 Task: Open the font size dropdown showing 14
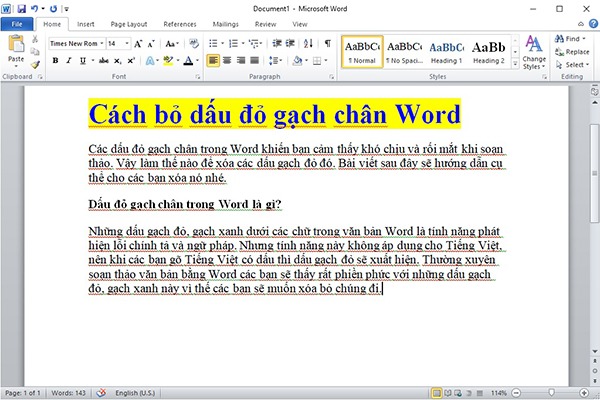point(119,44)
